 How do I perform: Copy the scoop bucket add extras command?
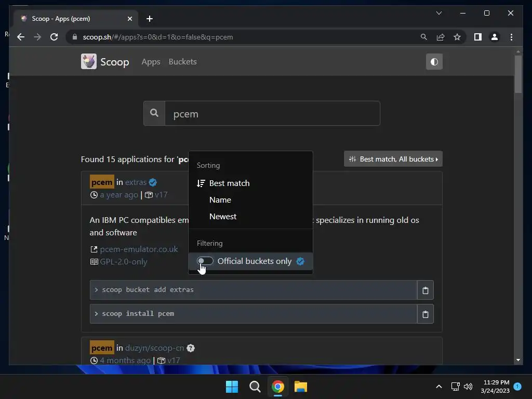pos(425,290)
